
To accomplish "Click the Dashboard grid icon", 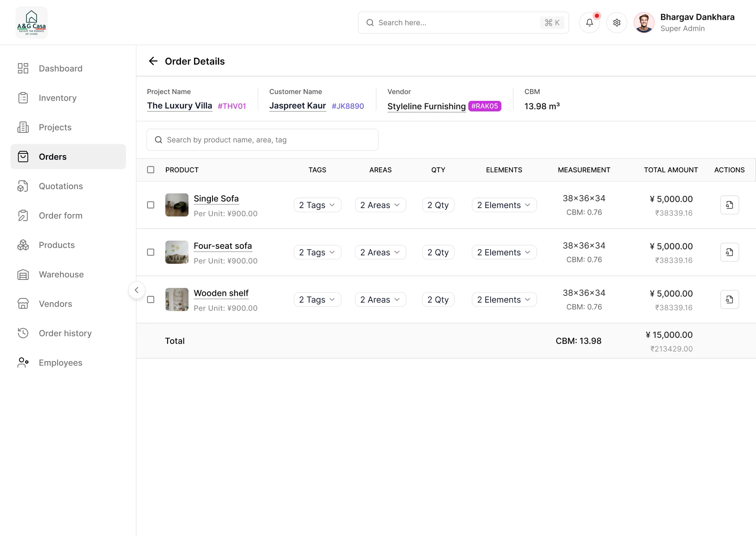I will pyautogui.click(x=23, y=69).
